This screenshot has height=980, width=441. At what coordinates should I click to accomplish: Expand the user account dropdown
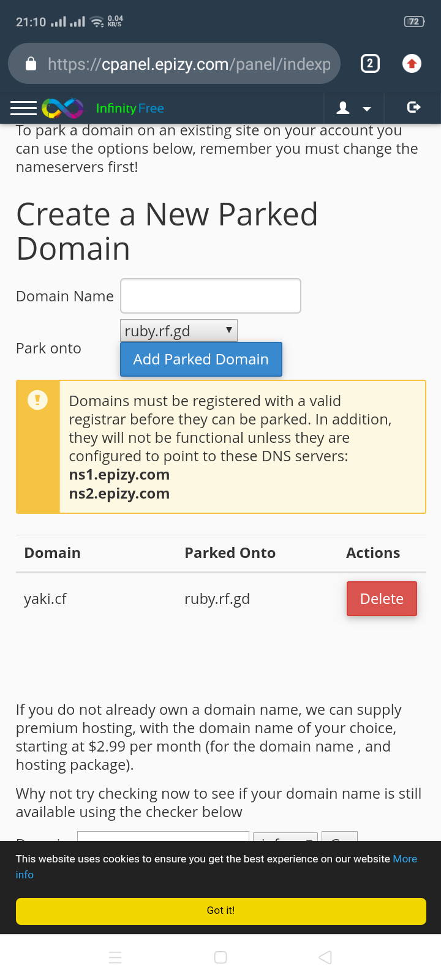click(x=354, y=108)
